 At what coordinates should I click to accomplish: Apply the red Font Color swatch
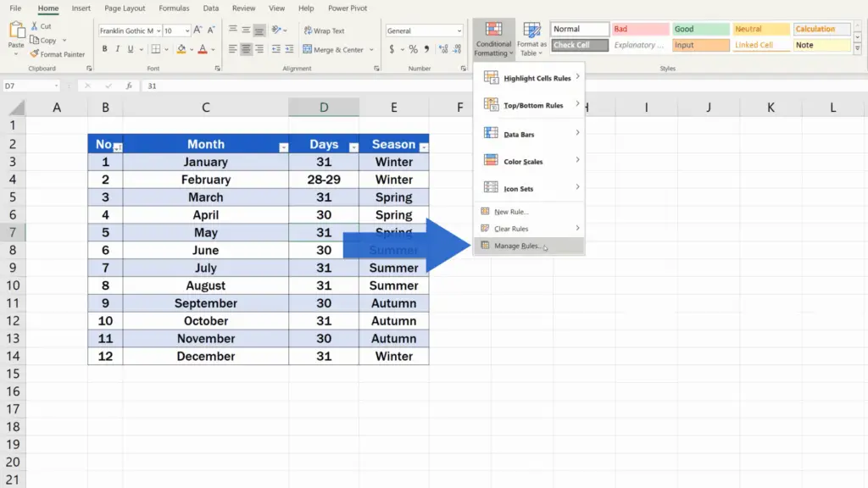pyautogui.click(x=202, y=49)
